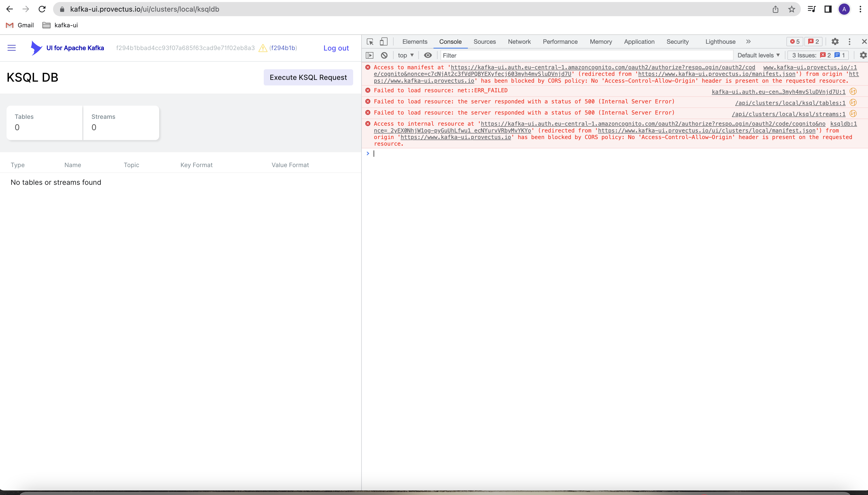Switch to the Network tab

point(519,41)
